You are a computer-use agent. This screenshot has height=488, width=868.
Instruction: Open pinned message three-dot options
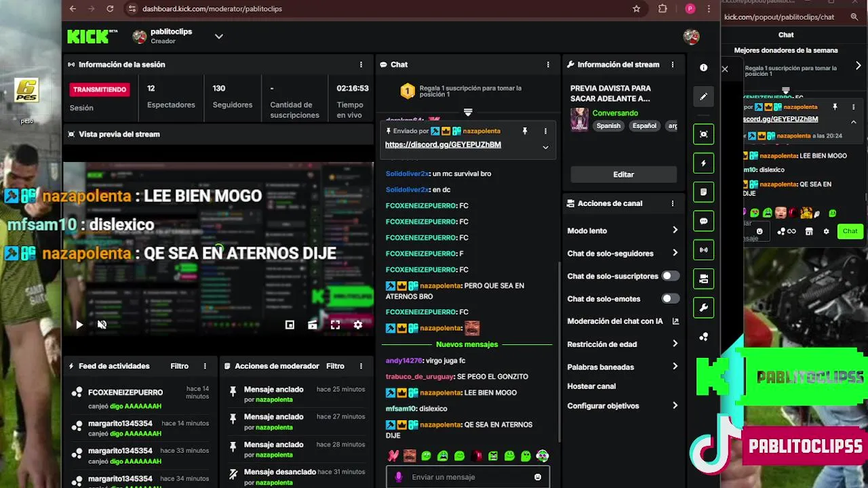pos(545,131)
